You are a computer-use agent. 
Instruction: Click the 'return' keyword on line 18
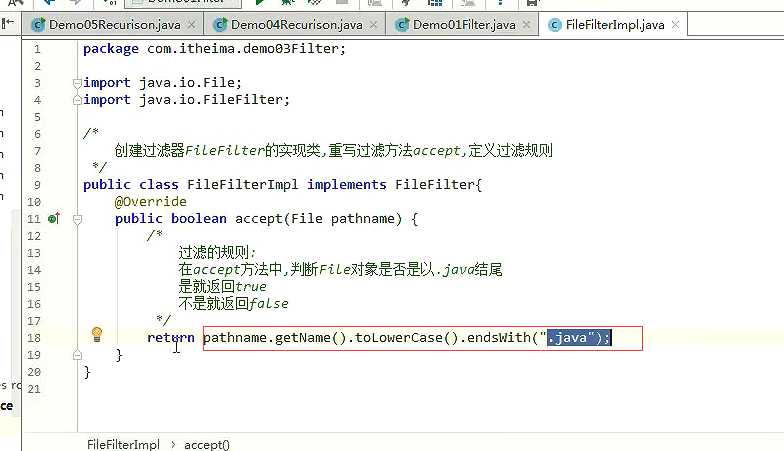(170, 338)
